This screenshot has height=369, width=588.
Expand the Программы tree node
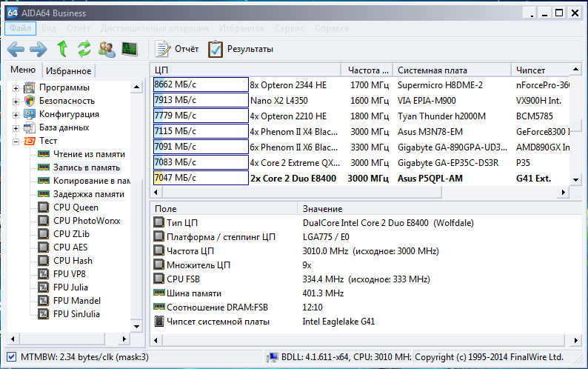pyautogui.click(x=16, y=87)
